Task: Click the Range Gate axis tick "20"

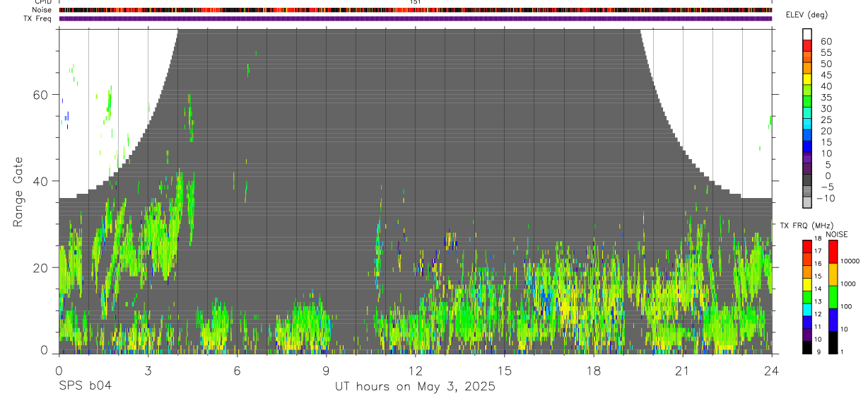Action: pos(41,267)
